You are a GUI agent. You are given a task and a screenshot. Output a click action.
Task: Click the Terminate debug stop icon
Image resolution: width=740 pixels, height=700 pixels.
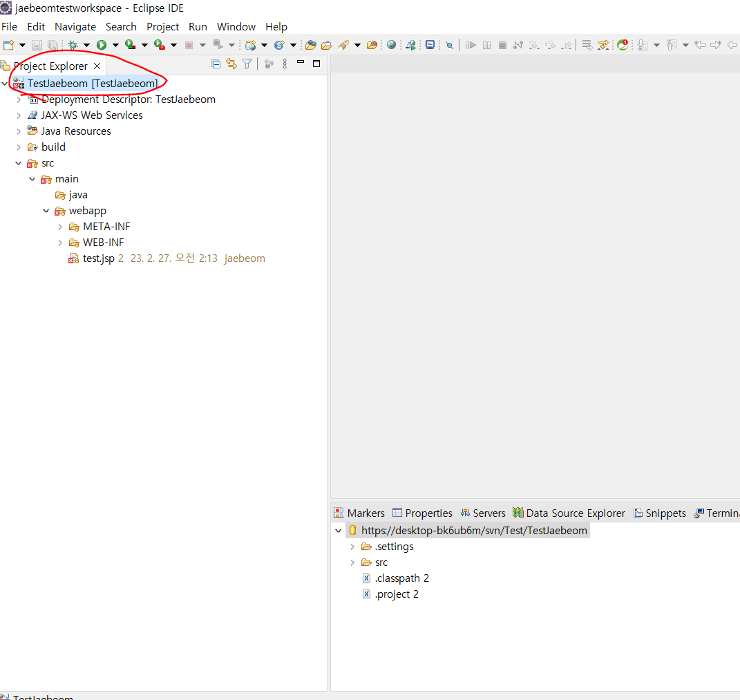point(502,46)
